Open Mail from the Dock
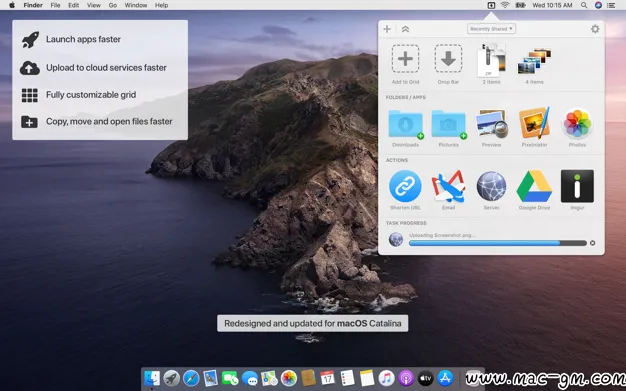Screen dimensions: 626x391 211,378
